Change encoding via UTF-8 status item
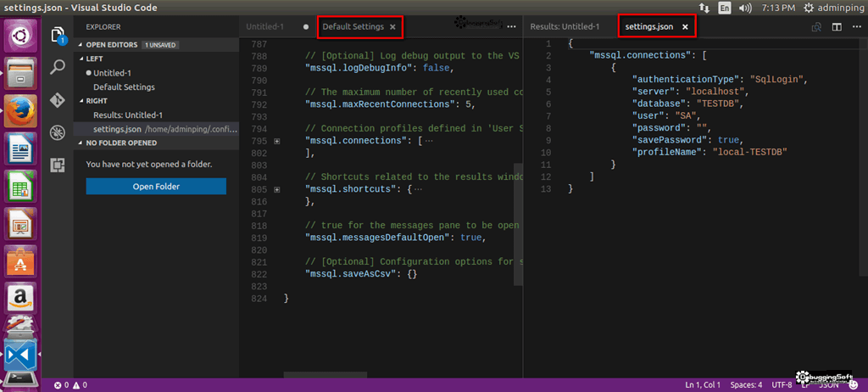This screenshot has width=868, height=392. point(782,385)
